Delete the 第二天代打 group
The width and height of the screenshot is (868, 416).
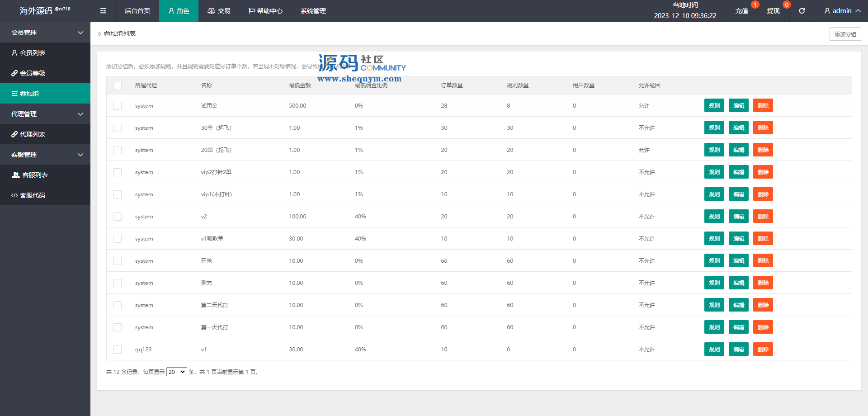point(763,305)
